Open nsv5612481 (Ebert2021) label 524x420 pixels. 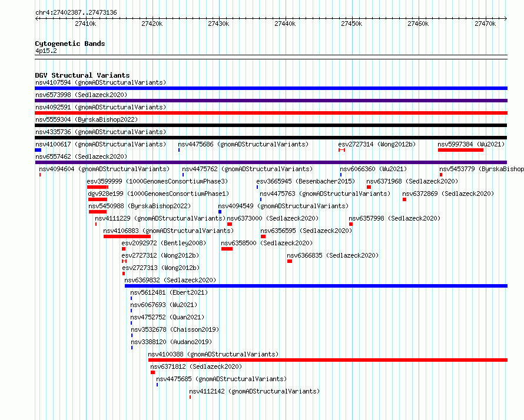(169, 292)
